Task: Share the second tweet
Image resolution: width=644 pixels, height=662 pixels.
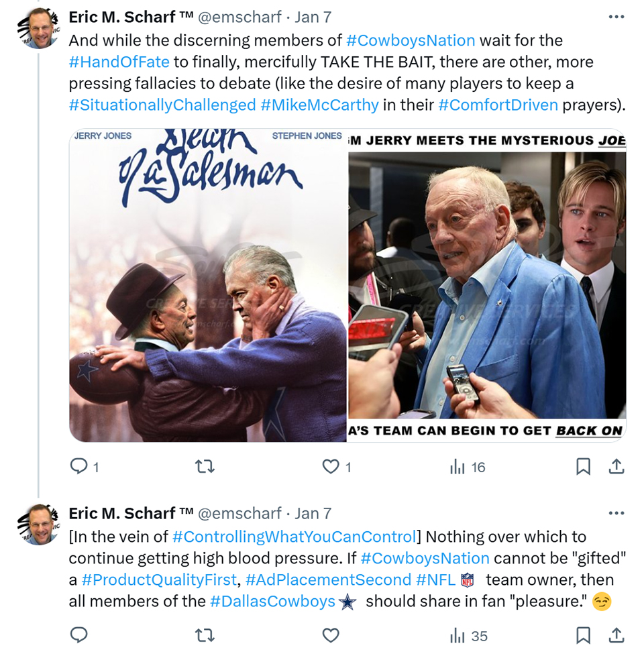Action: tap(616, 635)
